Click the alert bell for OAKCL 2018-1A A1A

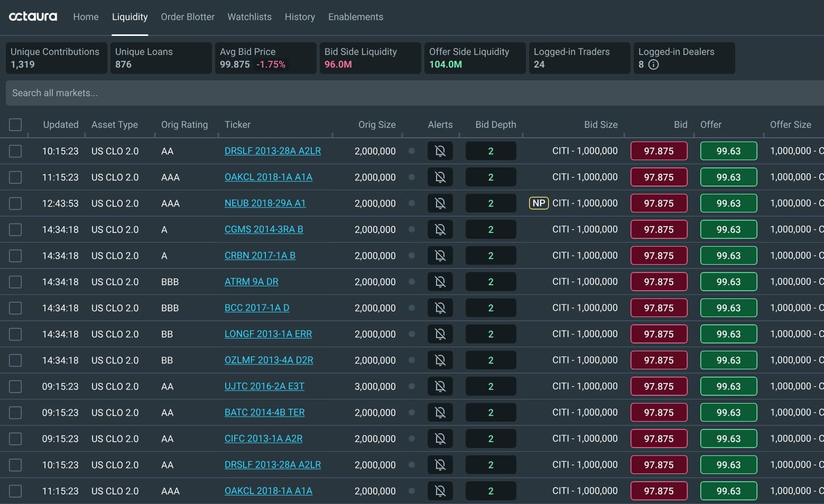tap(440, 177)
